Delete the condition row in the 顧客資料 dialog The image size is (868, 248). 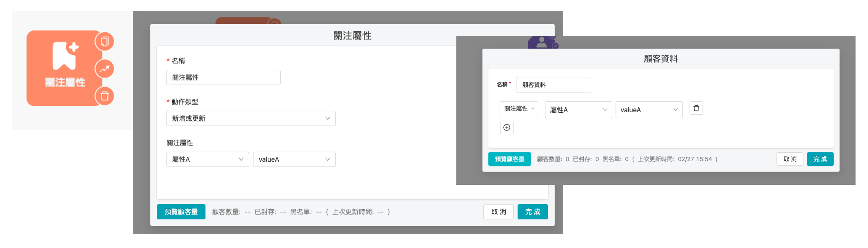tap(696, 108)
